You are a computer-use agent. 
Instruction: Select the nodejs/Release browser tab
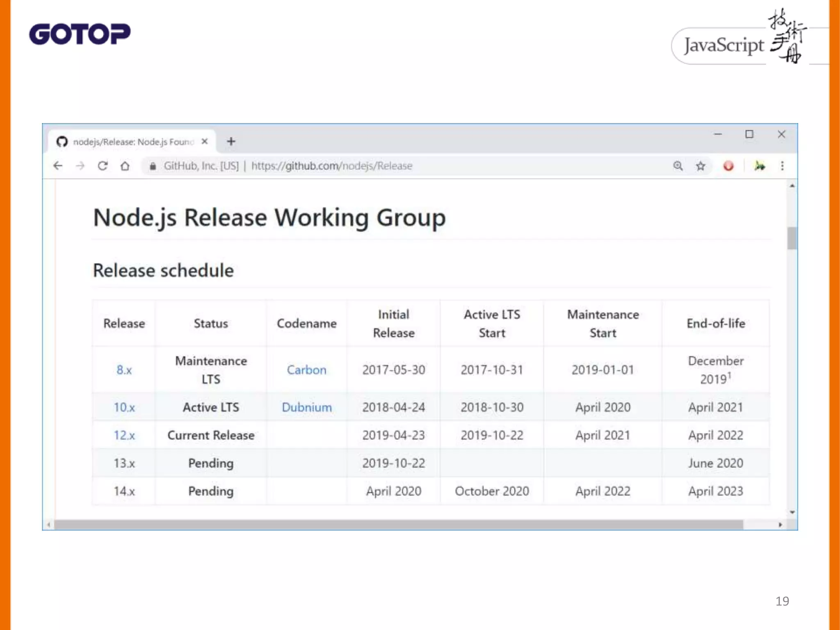(131, 142)
